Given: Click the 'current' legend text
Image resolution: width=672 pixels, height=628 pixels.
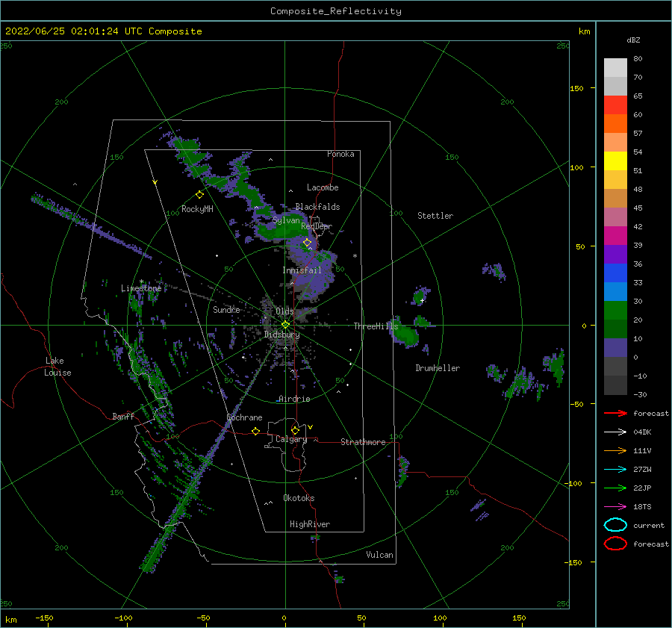Looking at the screenshot, I should pos(649,526).
